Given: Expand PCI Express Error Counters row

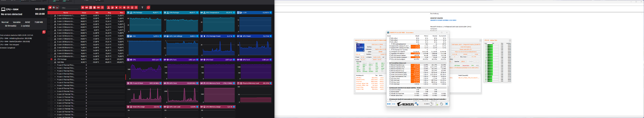Looking at the screenshot, I should pyautogui.click(x=389, y=50).
